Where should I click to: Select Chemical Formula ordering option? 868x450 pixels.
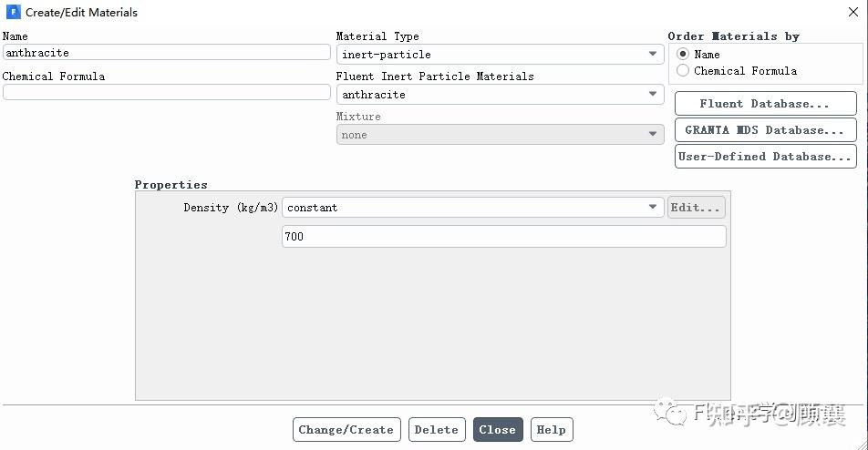click(x=683, y=71)
